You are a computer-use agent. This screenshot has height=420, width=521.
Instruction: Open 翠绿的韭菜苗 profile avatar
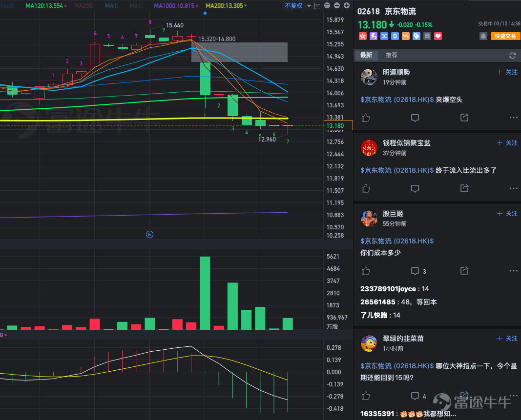pos(369,343)
